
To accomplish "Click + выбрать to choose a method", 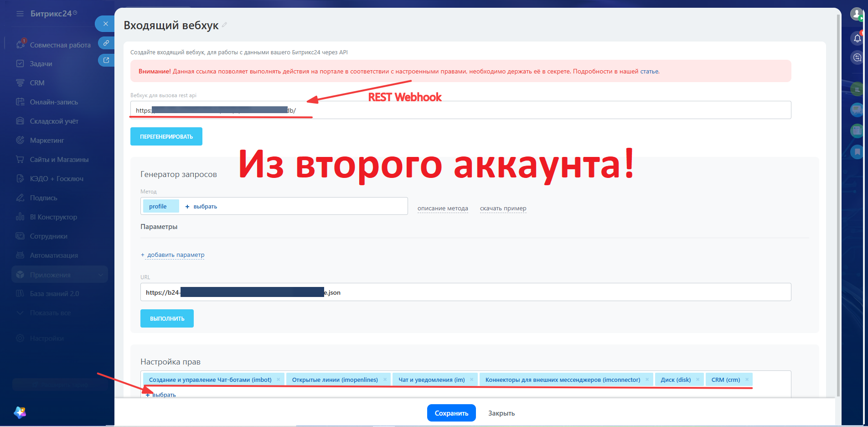I will tap(201, 207).
